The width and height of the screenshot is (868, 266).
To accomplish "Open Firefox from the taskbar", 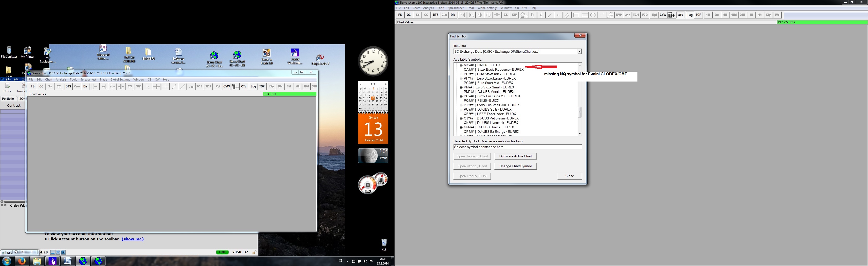I will (x=21, y=261).
